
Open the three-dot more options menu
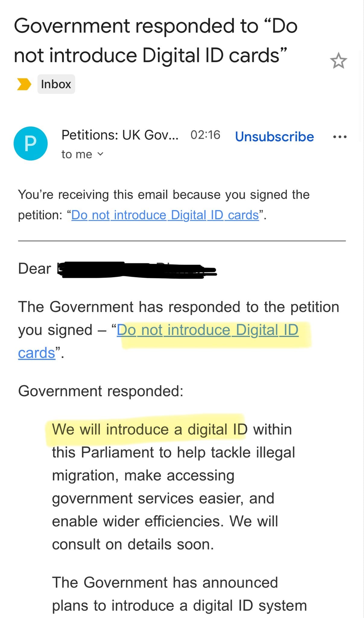pyautogui.click(x=340, y=137)
